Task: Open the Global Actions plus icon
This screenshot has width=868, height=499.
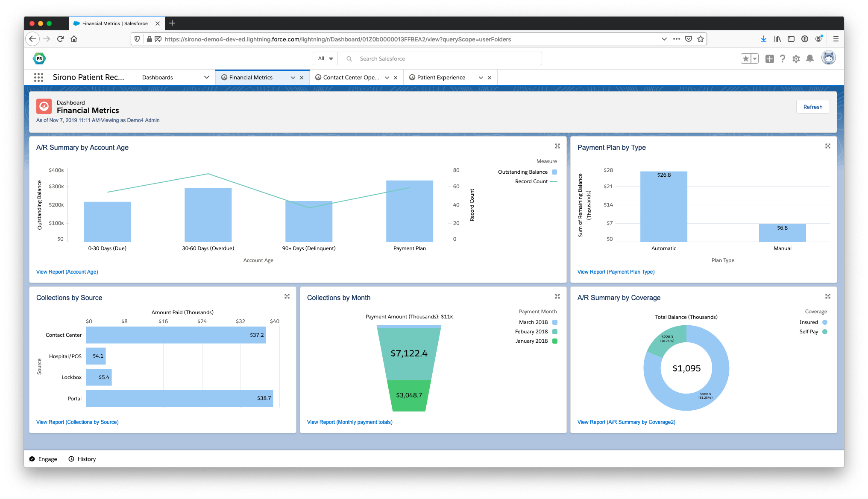Action: (x=770, y=59)
